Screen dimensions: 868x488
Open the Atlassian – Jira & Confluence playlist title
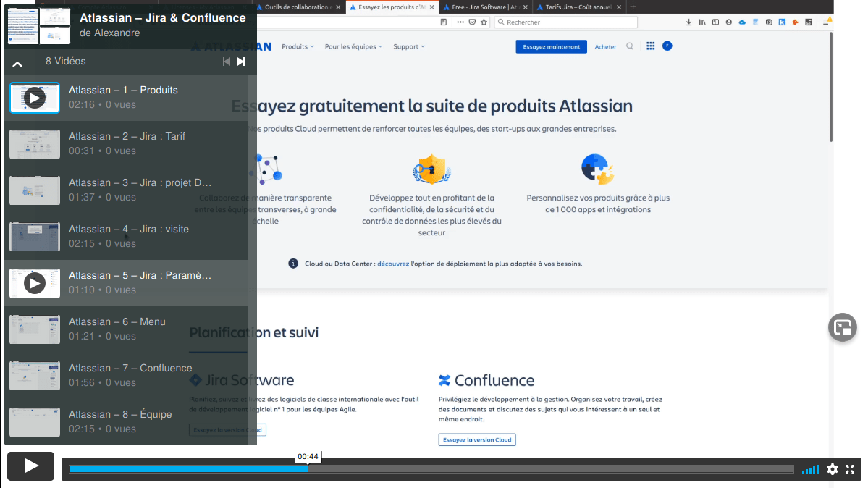163,17
